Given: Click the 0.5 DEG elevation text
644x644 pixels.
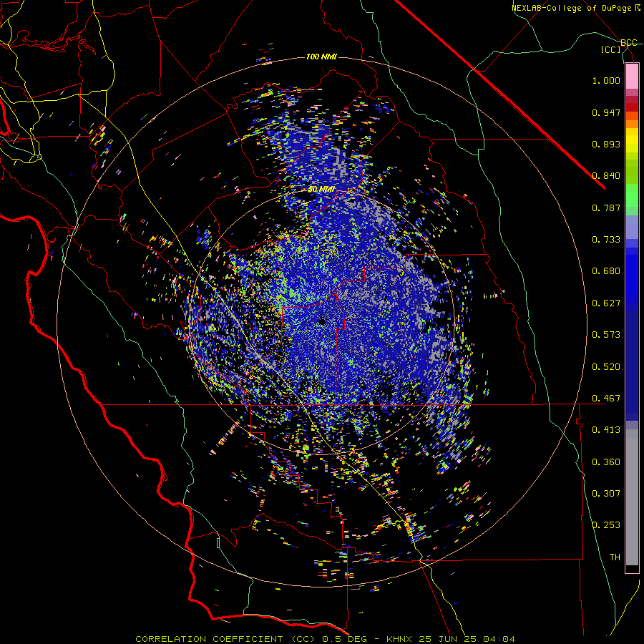Looking at the screenshot, I should click(346, 639).
